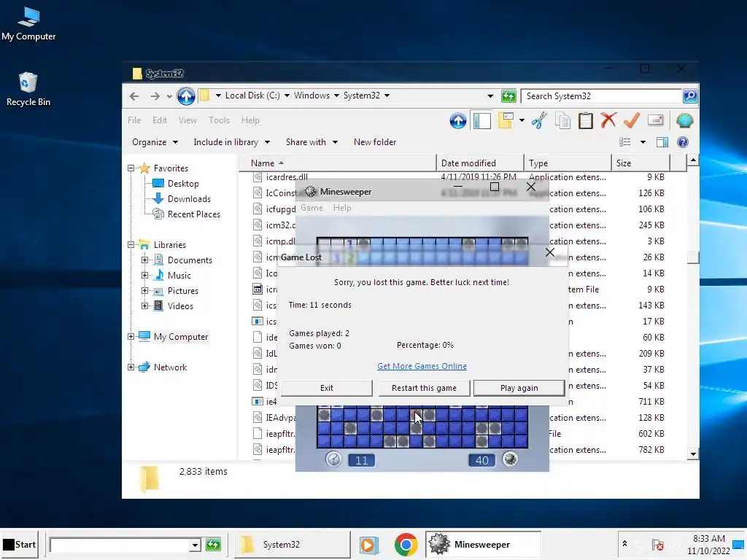The height and width of the screenshot is (560, 747).
Task: Sort by the Size column header
Action: coord(640,163)
